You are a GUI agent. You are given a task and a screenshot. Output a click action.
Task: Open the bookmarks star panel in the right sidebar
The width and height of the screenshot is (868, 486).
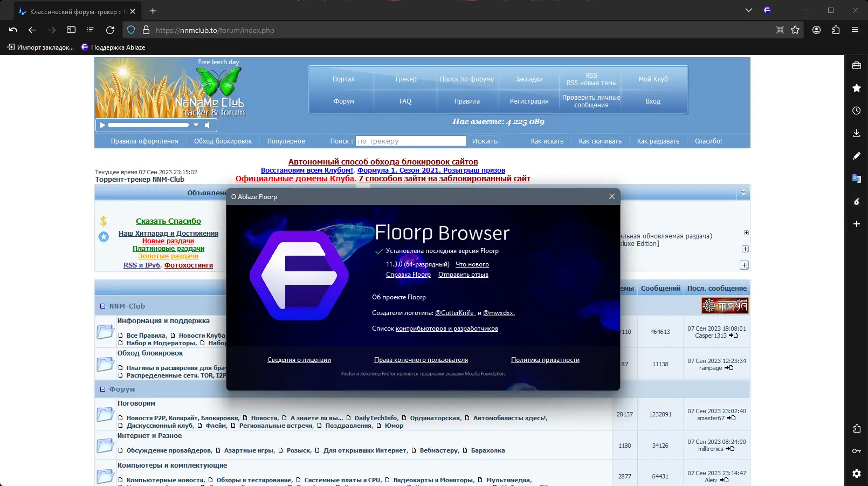[857, 88]
